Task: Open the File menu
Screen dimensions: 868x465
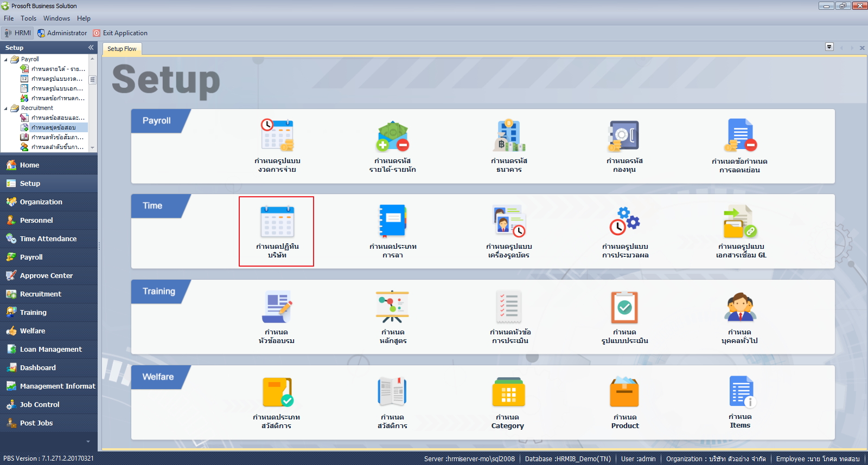Action: [x=9, y=18]
